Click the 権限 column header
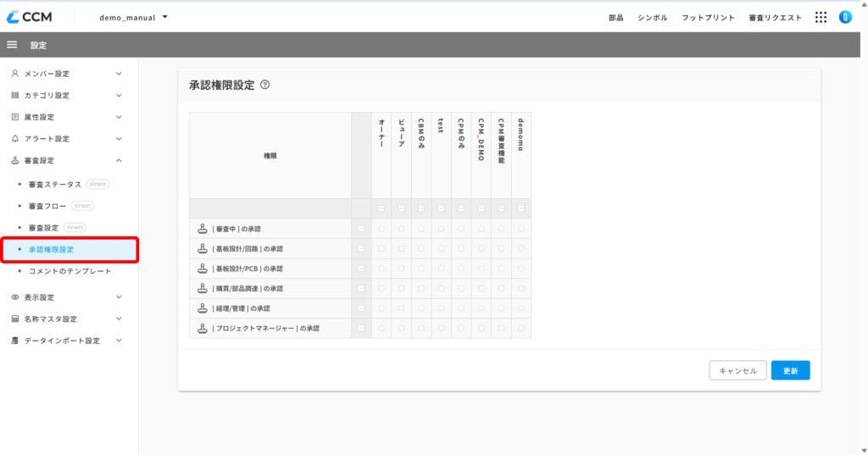Screen dimensions: 868x455 click(x=270, y=156)
